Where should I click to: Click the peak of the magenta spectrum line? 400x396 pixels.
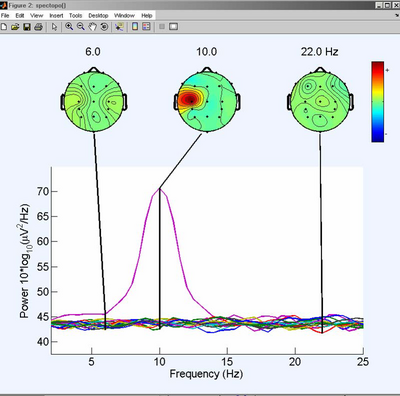tap(160, 189)
